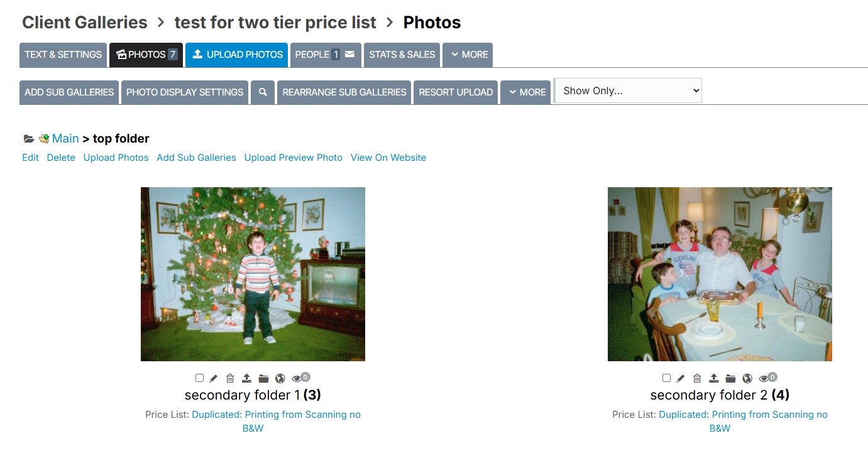
Task: Open the Show Only... dropdown
Action: point(628,90)
